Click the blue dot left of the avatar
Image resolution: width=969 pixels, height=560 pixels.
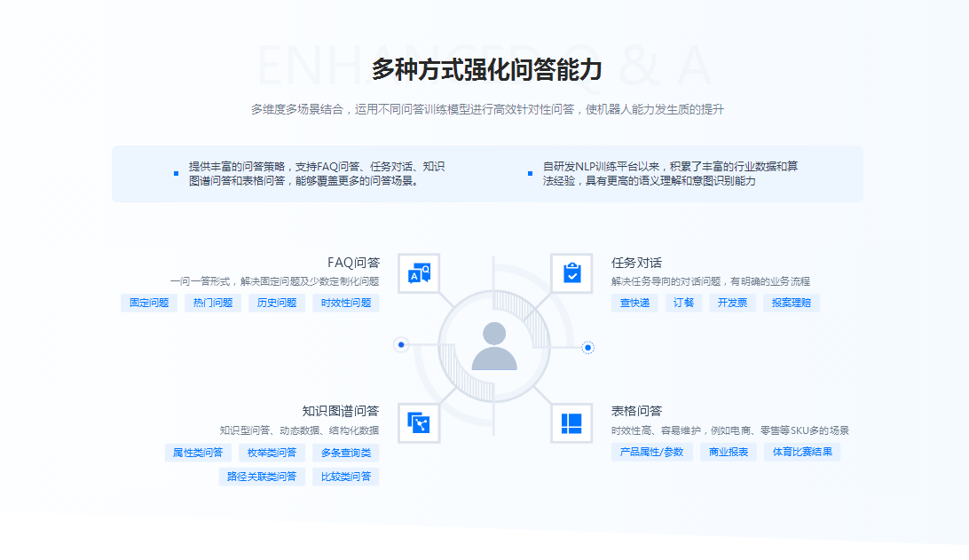(401, 344)
